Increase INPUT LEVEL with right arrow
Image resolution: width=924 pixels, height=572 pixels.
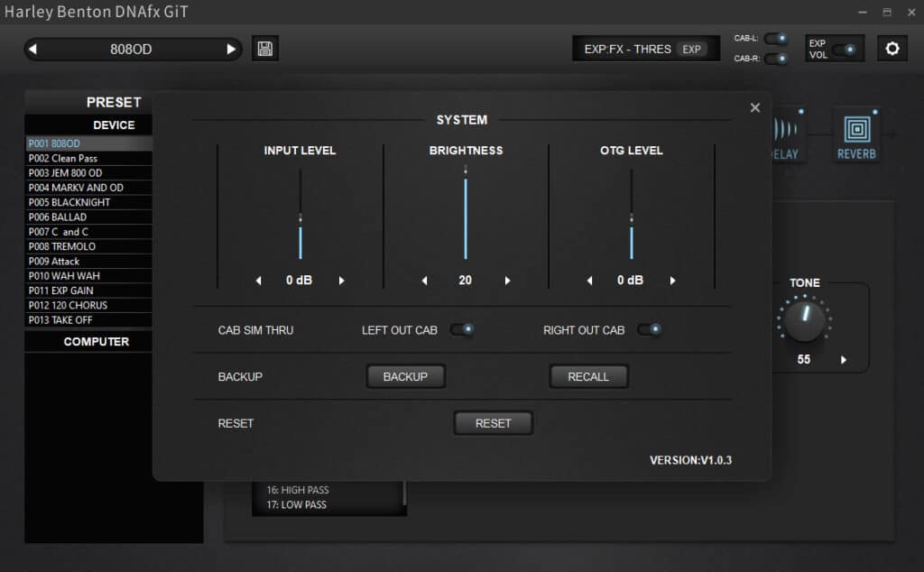coord(341,281)
